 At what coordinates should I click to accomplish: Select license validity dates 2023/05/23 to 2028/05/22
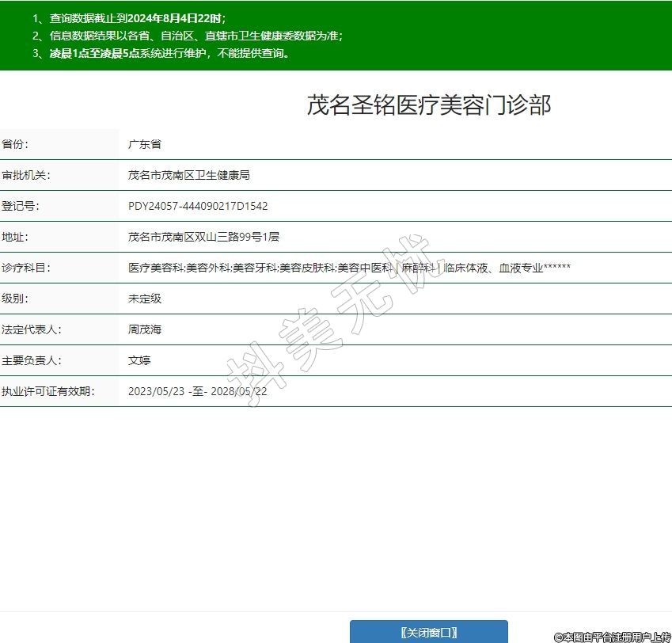point(197,391)
